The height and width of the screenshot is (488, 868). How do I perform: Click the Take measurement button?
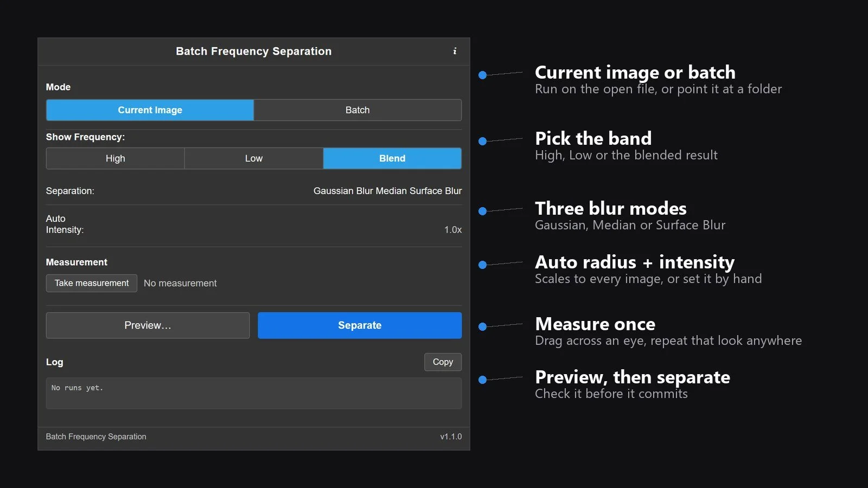92,283
